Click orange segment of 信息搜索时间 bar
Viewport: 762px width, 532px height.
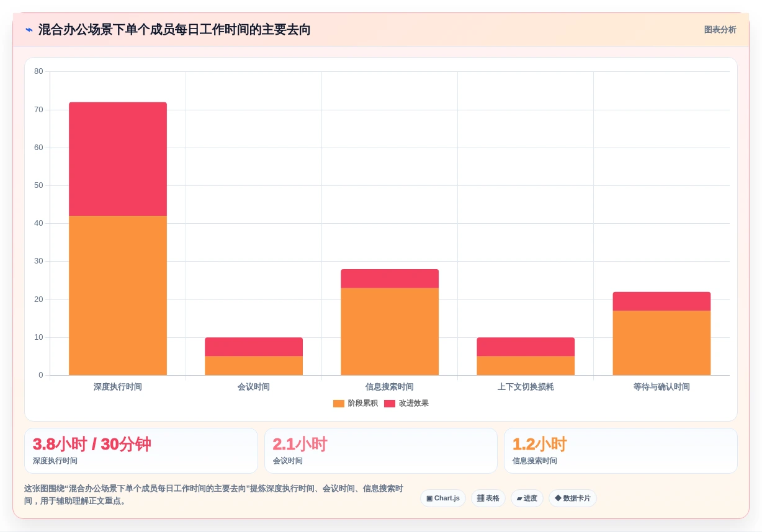390,332
